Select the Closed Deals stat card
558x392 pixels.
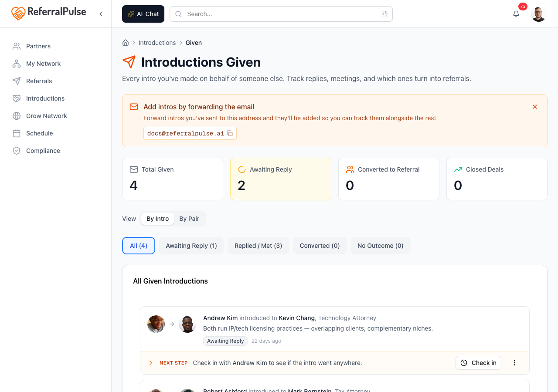[x=497, y=179]
